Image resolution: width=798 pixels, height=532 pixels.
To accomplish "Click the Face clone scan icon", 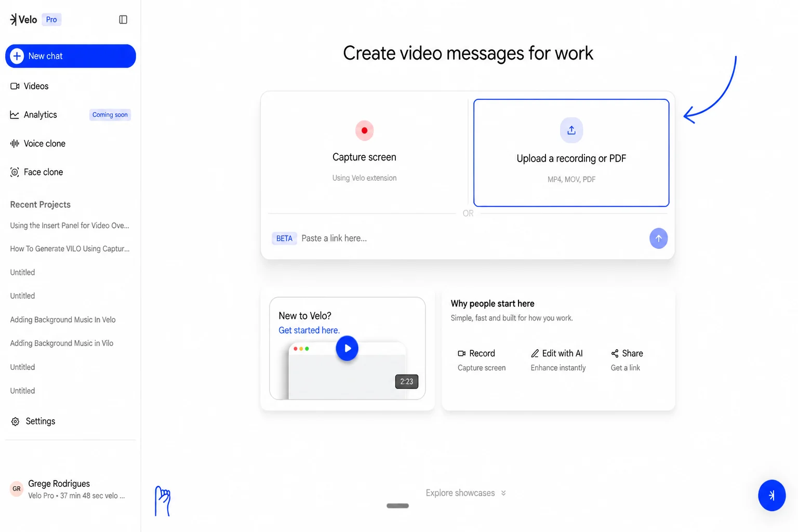I will point(15,172).
